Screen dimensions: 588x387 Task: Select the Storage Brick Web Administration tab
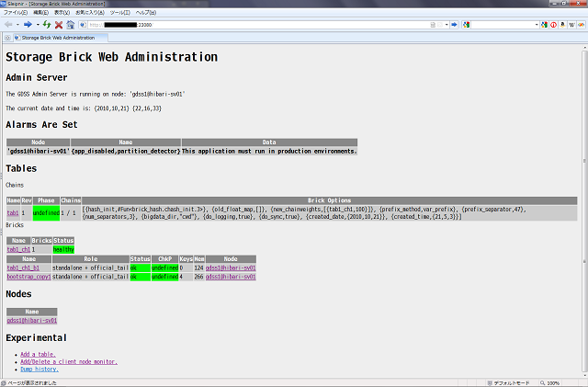(x=58, y=38)
